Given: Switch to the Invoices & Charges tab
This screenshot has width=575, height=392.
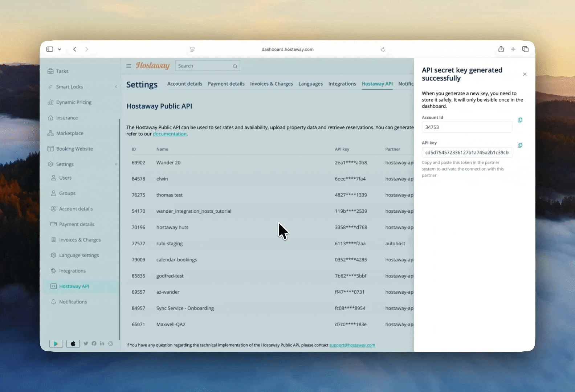Looking at the screenshot, I should [272, 84].
